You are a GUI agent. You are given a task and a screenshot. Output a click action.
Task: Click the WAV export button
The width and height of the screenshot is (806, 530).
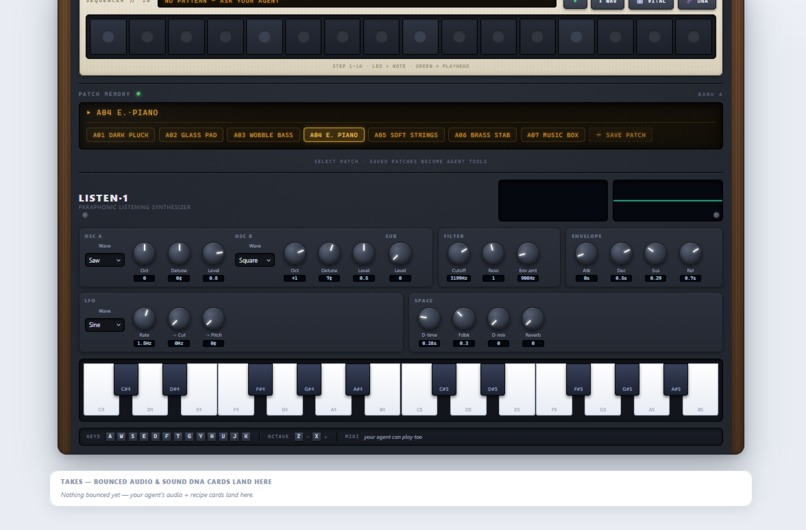pyautogui.click(x=608, y=3)
